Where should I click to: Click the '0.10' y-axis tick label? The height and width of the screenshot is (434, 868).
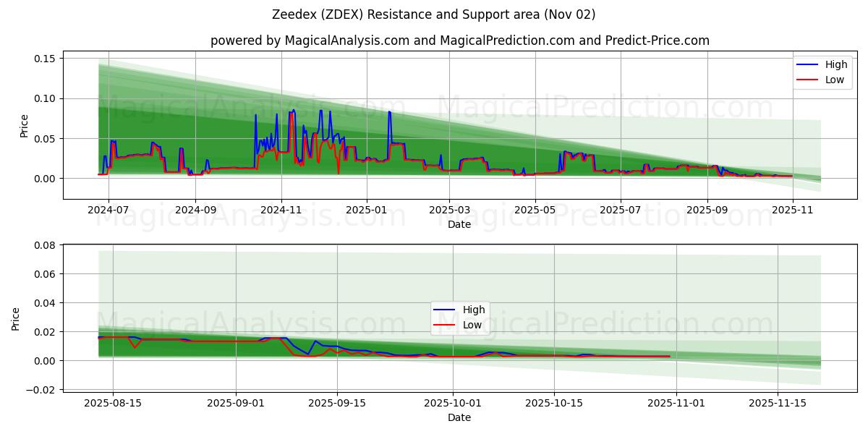pyautogui.click(x=44, y=98)
